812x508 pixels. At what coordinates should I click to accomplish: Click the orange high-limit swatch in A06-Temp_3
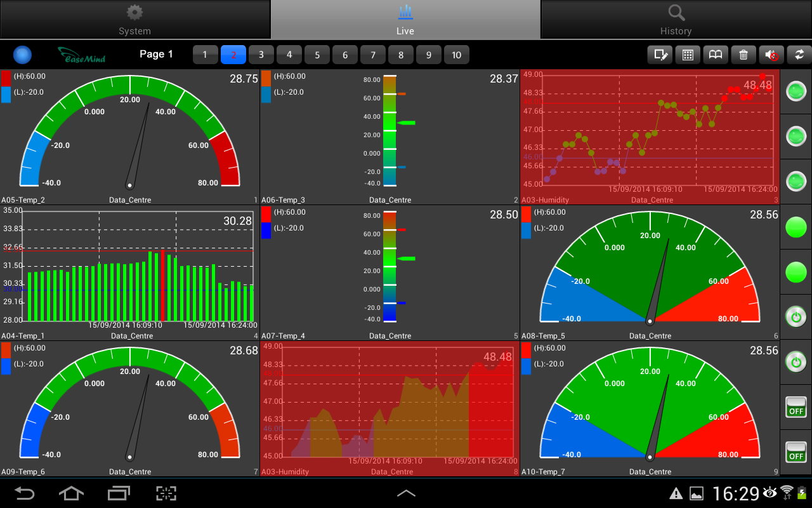[266, 78]
